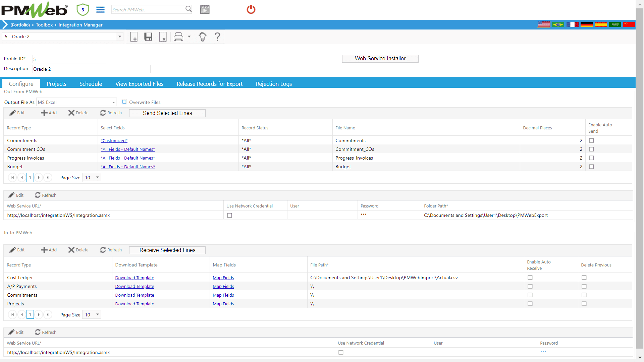Screen dimensions: 644x362
Task: Switch language with the Saudi Arabia flag
Action: coord(615,24)
